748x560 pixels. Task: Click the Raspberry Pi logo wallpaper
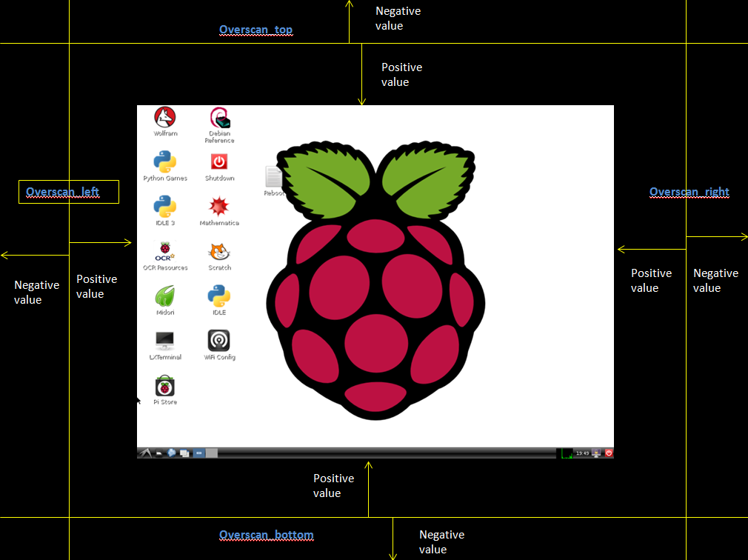(x=376, y=280)
